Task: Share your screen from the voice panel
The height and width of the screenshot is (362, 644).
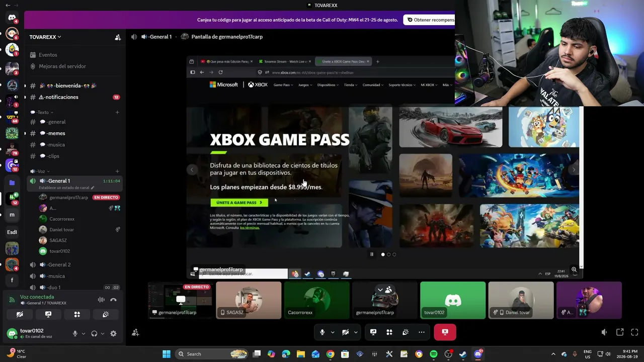Action: (48, 314)
